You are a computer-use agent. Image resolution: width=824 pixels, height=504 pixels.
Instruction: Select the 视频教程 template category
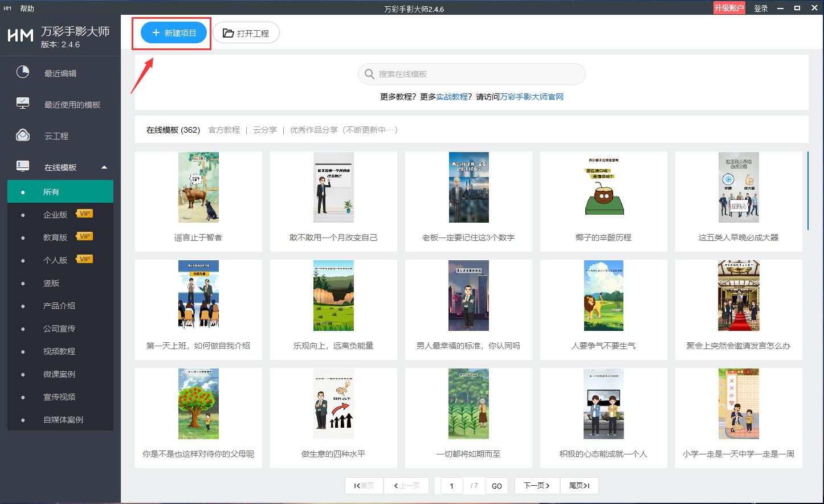60,351
